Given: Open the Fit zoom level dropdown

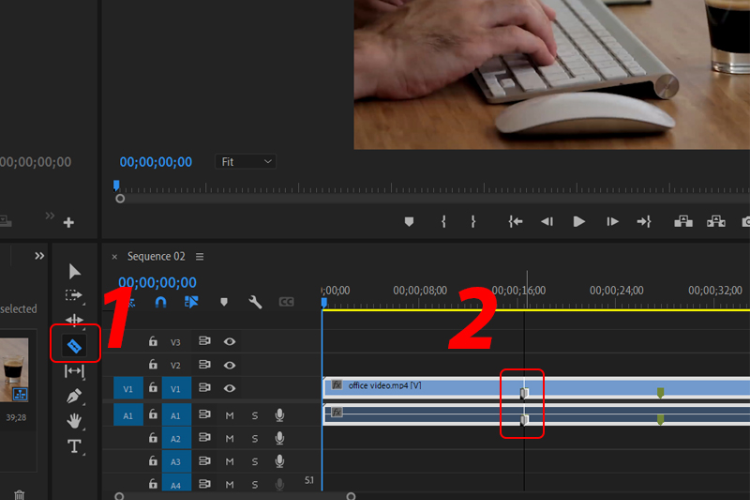Looking at the screenshot, I should [245, 162].
